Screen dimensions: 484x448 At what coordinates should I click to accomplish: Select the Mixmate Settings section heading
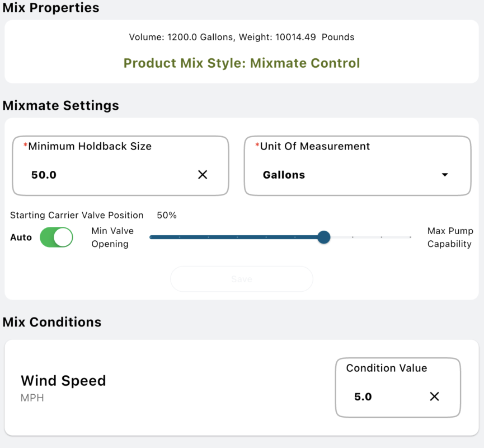60,105
